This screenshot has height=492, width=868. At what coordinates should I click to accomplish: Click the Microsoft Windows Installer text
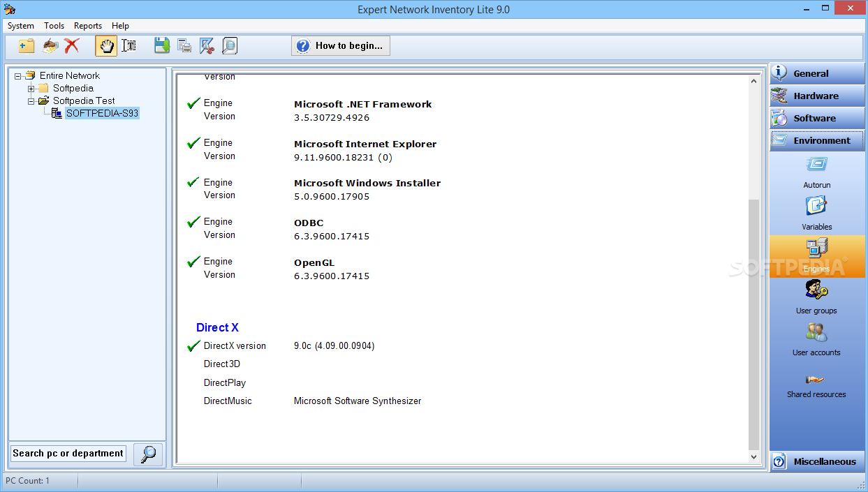tap(367, 183)
